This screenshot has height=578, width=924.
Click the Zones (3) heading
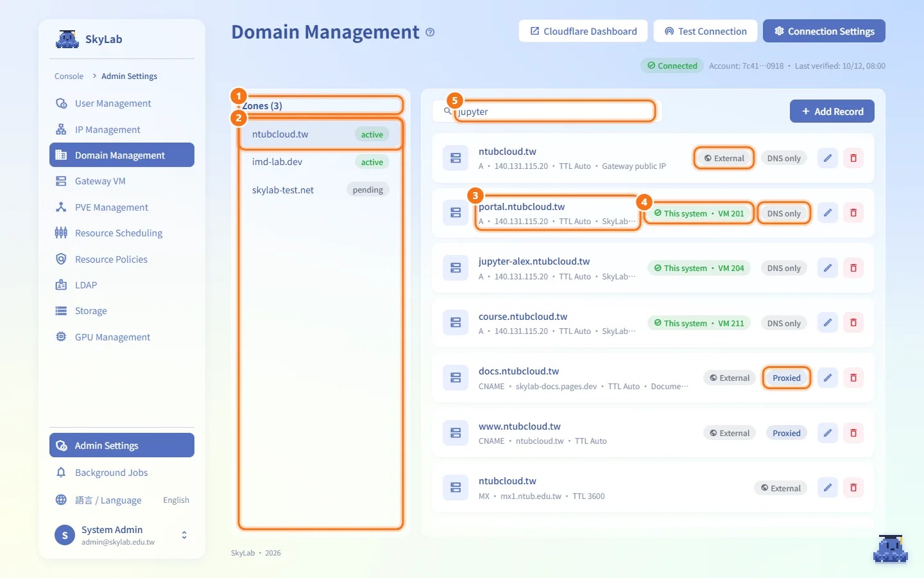tap(262, 106)
